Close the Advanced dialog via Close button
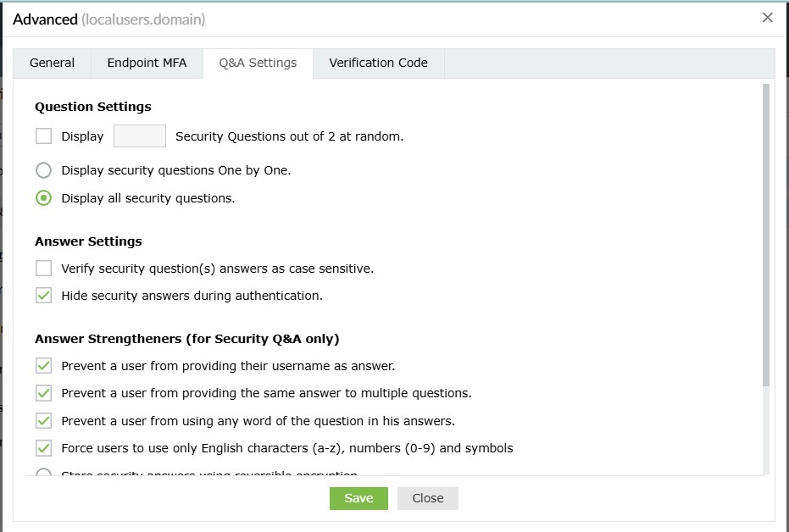 [427, 498]
